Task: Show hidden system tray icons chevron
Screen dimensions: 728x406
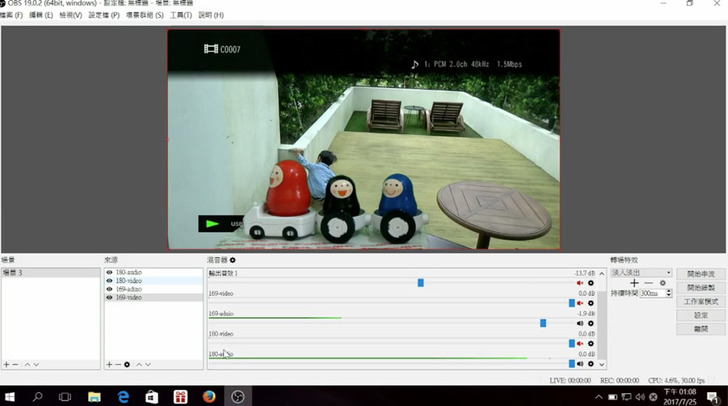Action: (x=599, y=397)
